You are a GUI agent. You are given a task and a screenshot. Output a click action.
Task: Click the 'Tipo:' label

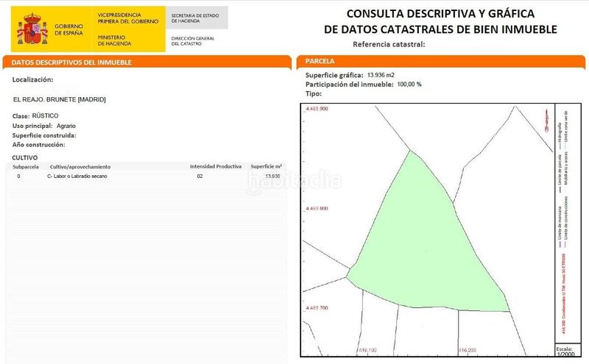click(314, 94)
